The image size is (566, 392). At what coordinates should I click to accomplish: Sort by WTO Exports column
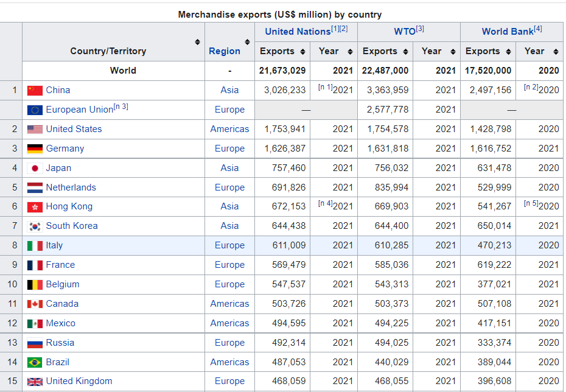(404, 52)
